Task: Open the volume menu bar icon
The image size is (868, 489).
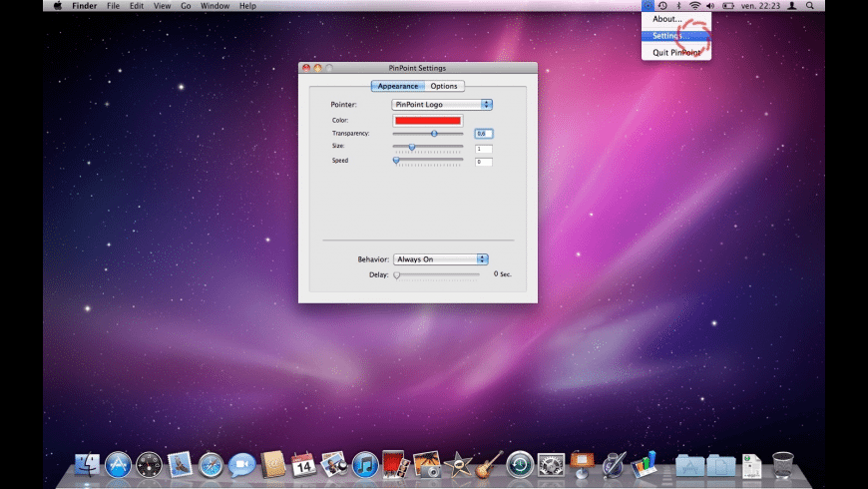Action: [710, 6]
